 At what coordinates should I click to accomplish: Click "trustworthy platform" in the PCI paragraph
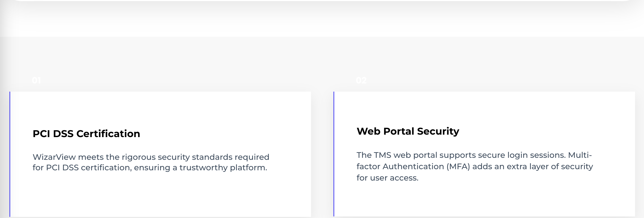pos(223,168)
